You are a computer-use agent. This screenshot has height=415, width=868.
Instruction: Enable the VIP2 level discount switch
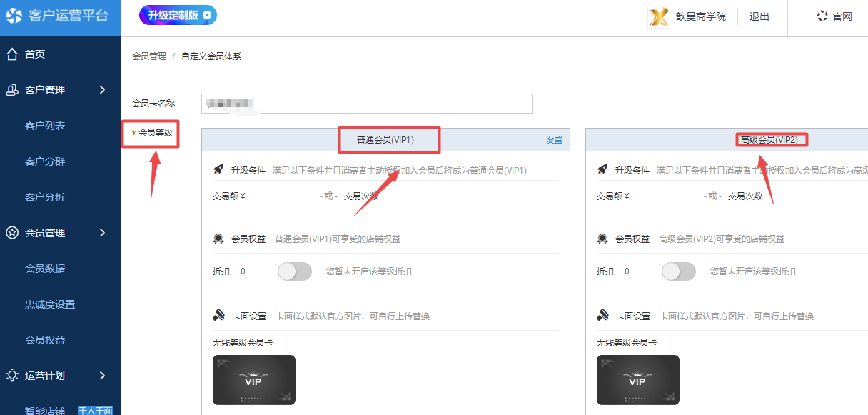point(679,271)
